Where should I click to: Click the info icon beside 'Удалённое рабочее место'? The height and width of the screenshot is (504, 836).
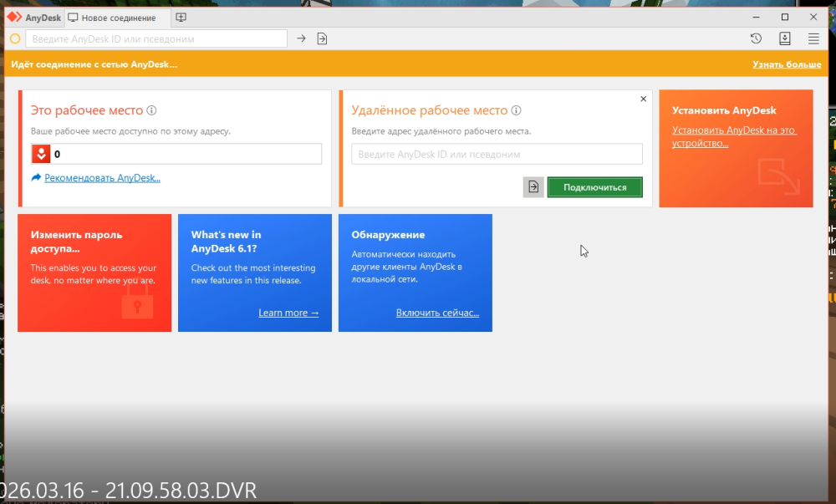(516, 110)
